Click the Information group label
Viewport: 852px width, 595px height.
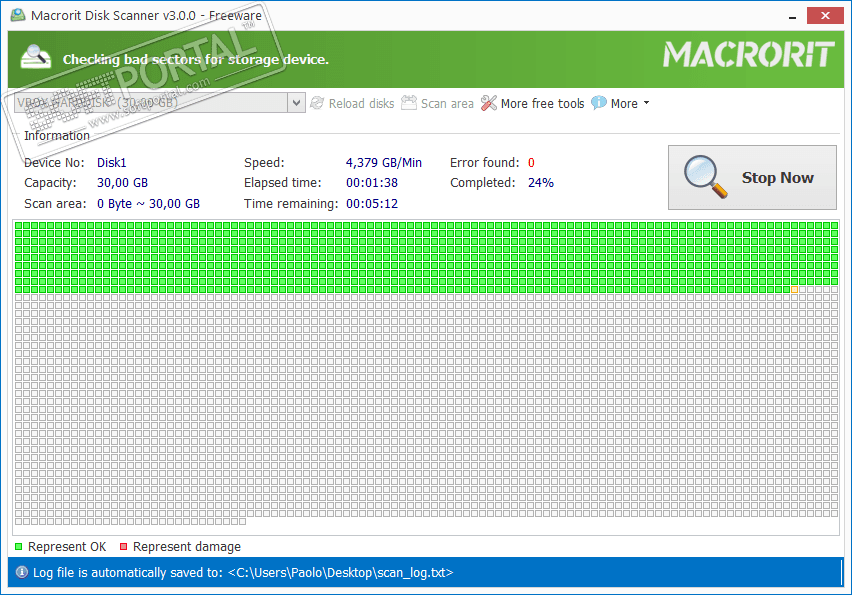pyautogui.click(x=57, y=135)
